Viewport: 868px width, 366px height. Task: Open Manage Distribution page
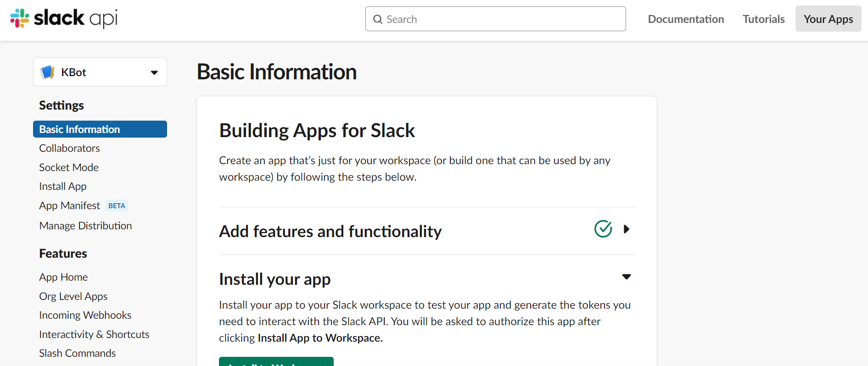(x=85, y=226)
